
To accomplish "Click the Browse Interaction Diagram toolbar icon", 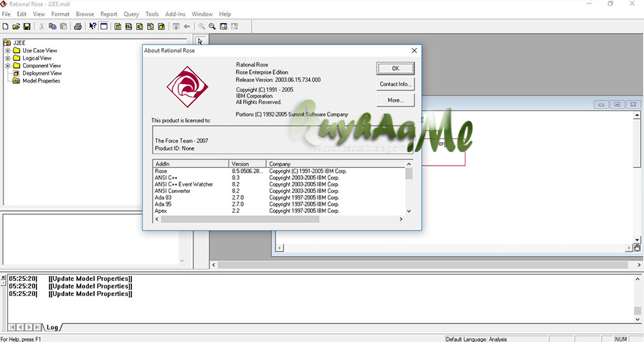I will tap(128, 27).
